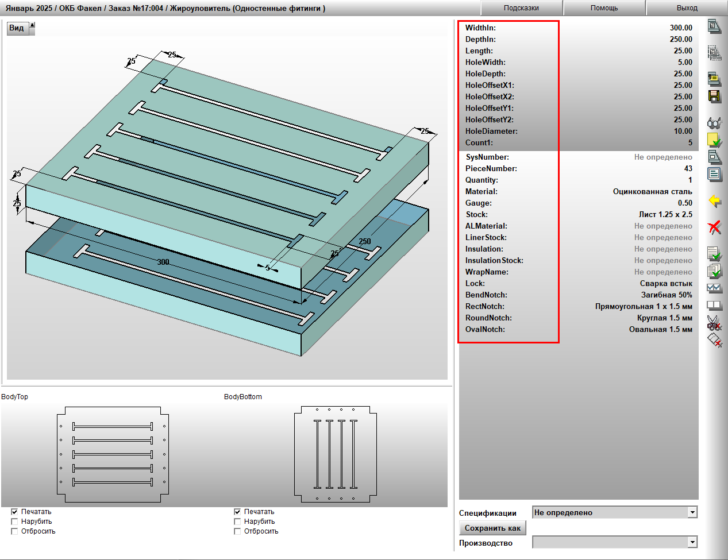Click the top pattern sheet icon
The height and width of the screenshot is (560, 728).
(x=714, y=26)
